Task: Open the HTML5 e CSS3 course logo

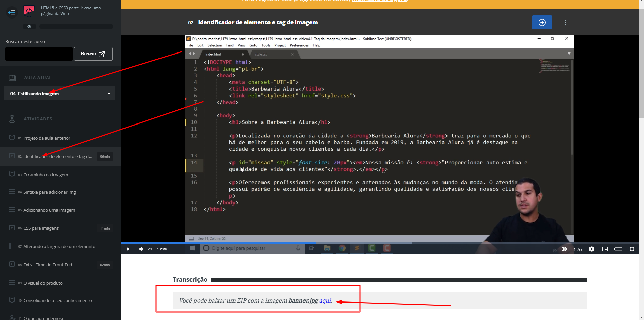Action: point(29,11)
